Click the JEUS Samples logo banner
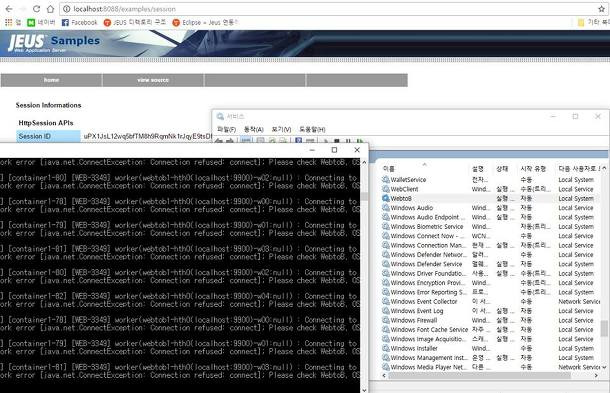This screenshot has height=393, width=610. [54, 43]
